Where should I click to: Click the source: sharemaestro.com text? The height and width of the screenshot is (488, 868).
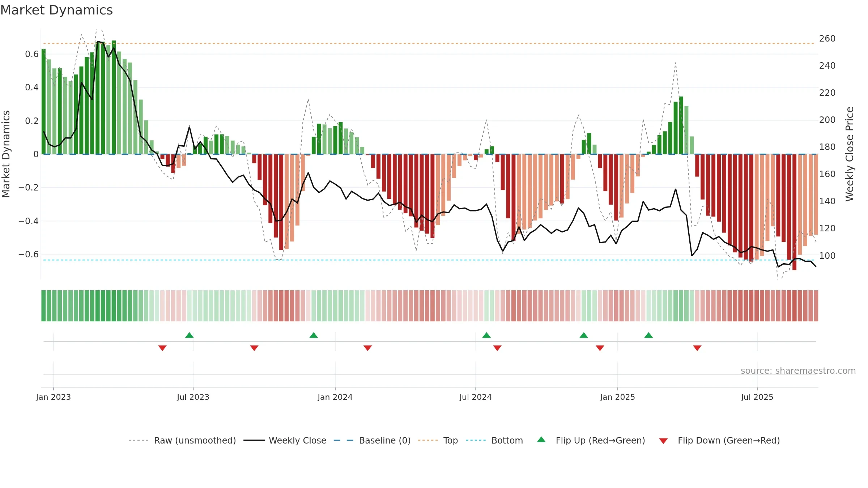coord(798,371)
